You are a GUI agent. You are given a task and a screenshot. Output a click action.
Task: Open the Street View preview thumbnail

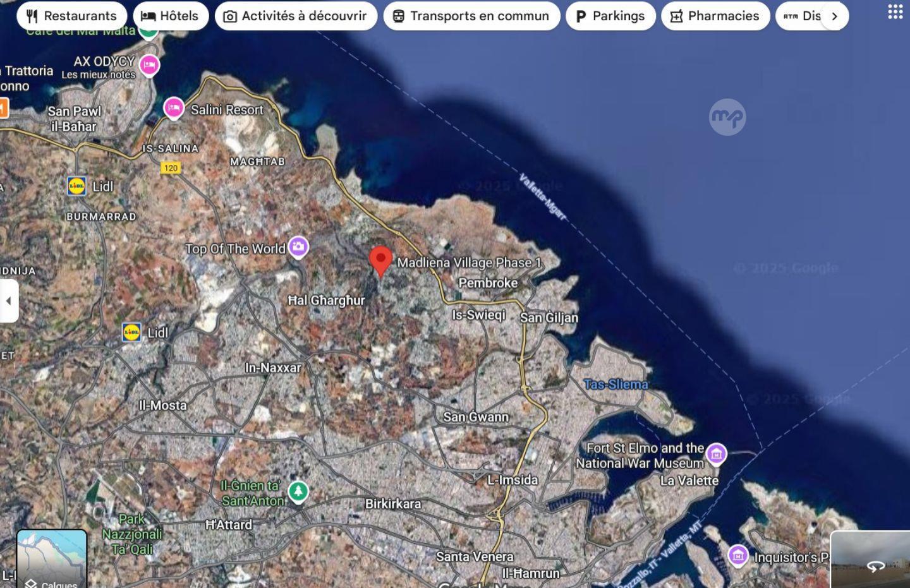tap(870, 560)
